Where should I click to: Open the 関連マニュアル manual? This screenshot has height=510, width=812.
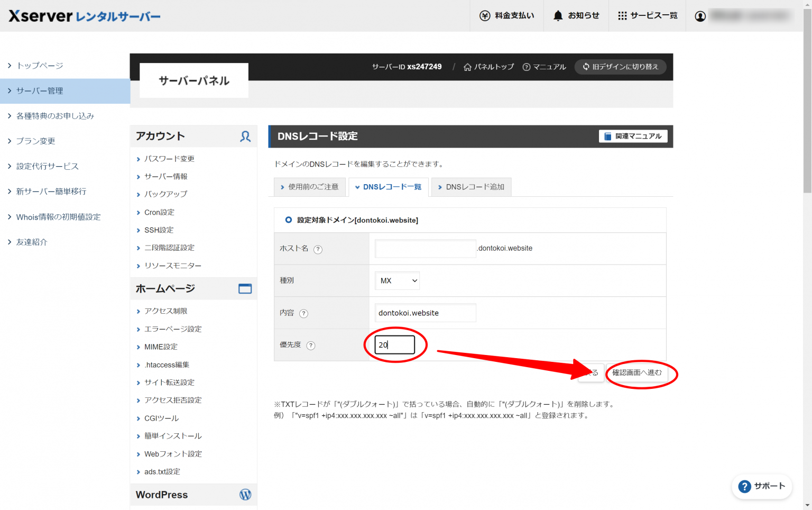633,136
